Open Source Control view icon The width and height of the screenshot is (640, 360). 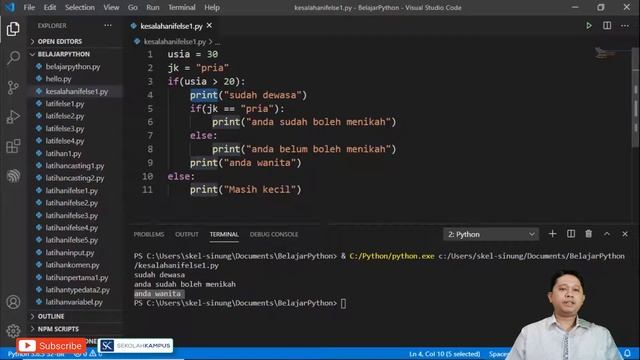click(13, 87)
